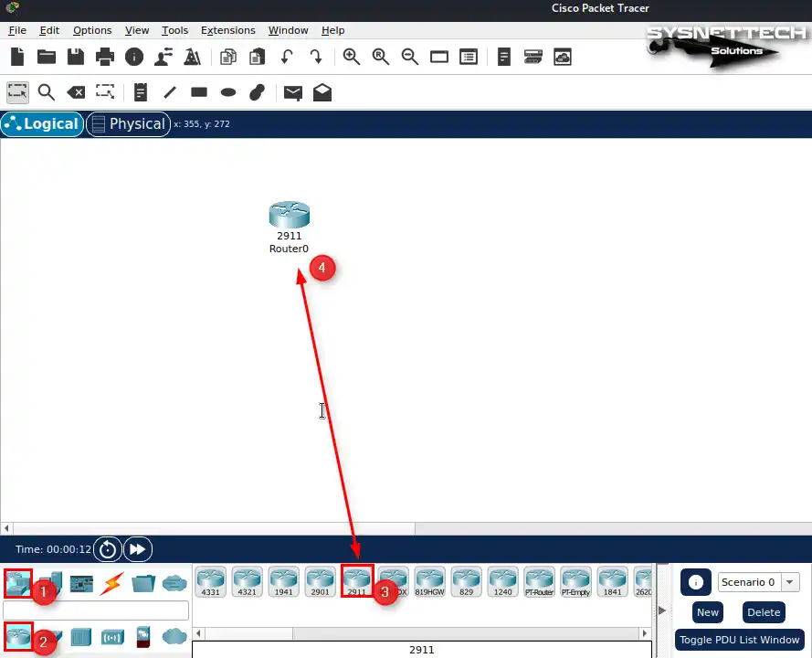Open Network Information icon

pos(134,57)
